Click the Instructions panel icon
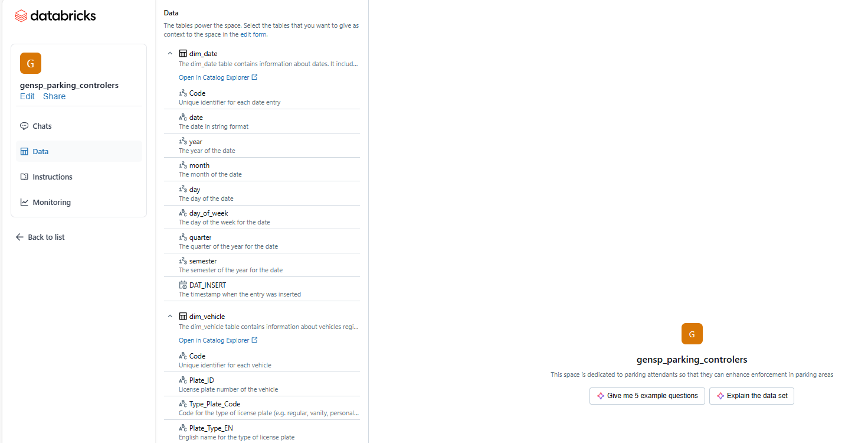Image resolution: width=868 pixels, height=443 pixels. [24, 177]
